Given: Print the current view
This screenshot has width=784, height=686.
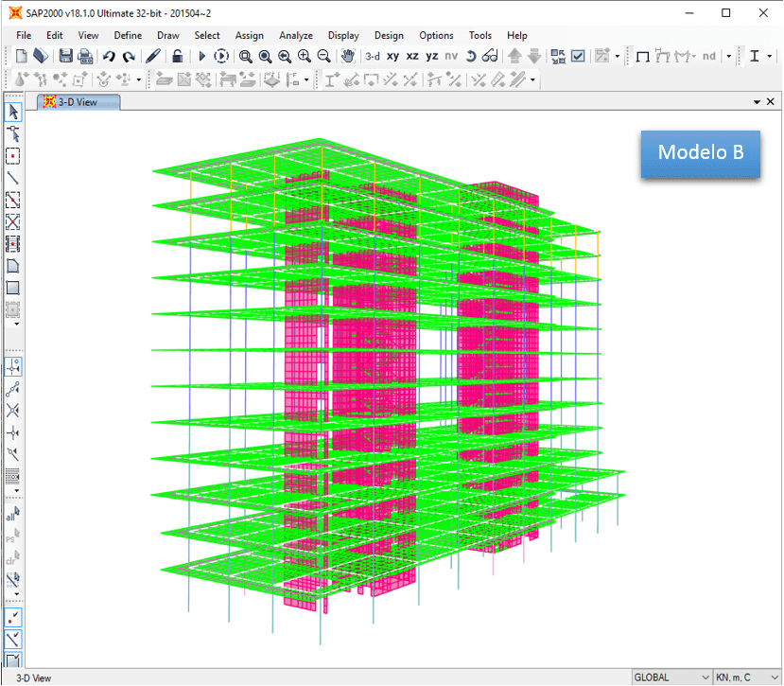Looking at the screenshot, I should point(83,56).
